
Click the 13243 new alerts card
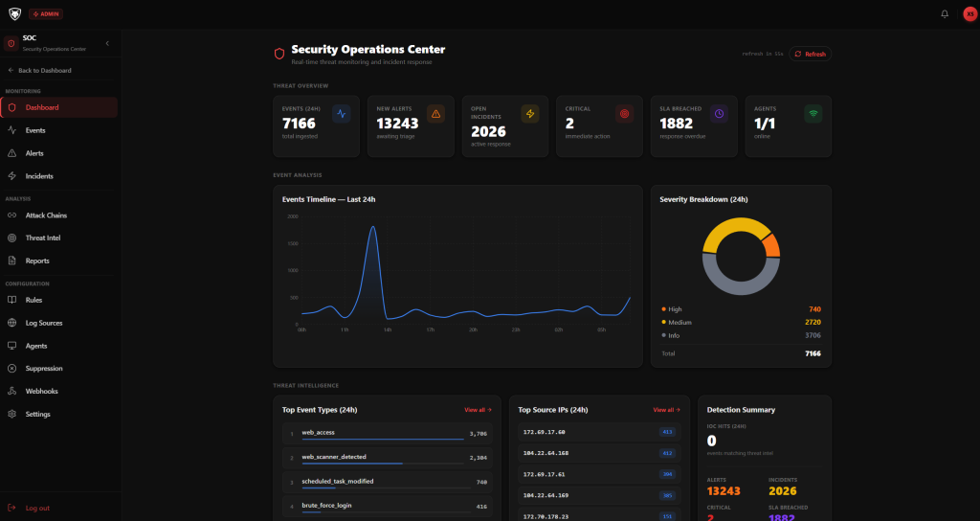pyautogui.click(x=411, y=126)
